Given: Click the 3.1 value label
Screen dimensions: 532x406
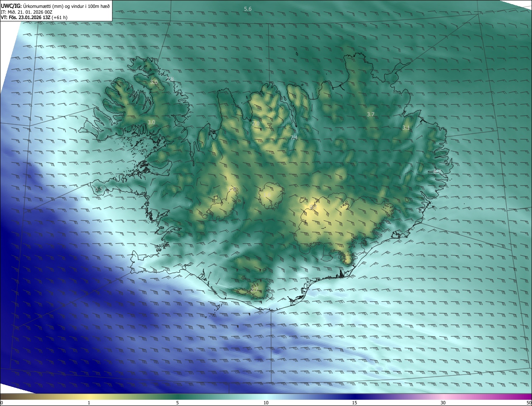Looking at the screenshot, I should tap(406, 128).
